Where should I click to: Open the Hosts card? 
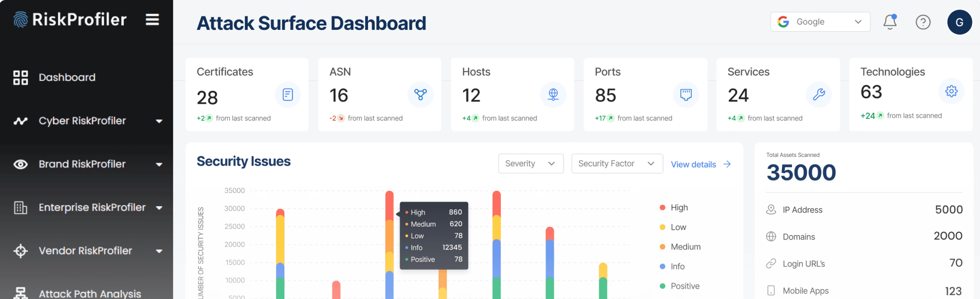tap(513, 95)
